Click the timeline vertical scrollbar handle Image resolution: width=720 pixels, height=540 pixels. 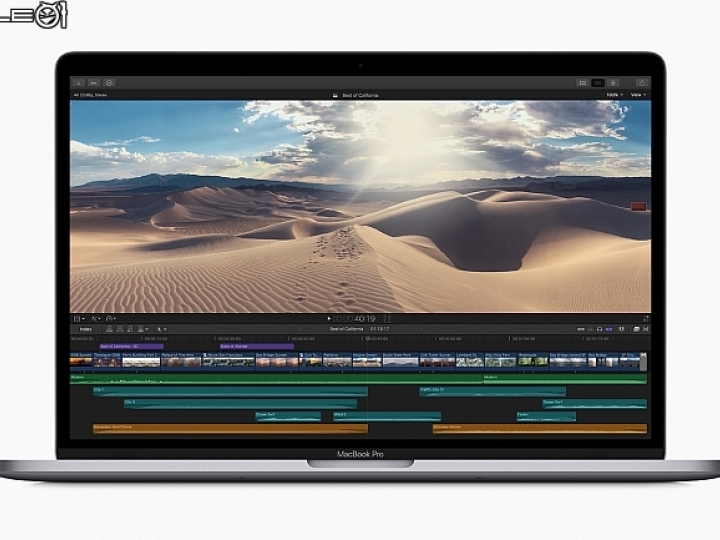coord(643,362)
